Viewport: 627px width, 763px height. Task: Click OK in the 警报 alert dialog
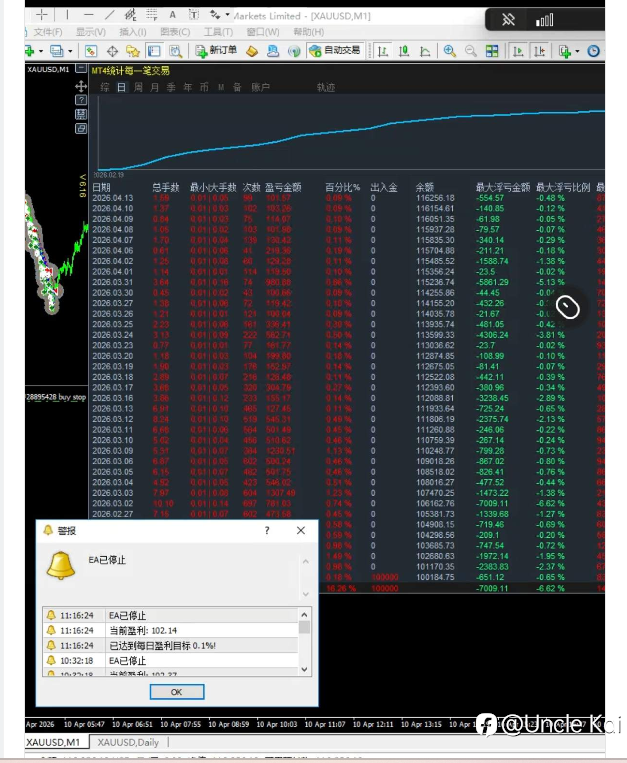click(x=177, y=691)
